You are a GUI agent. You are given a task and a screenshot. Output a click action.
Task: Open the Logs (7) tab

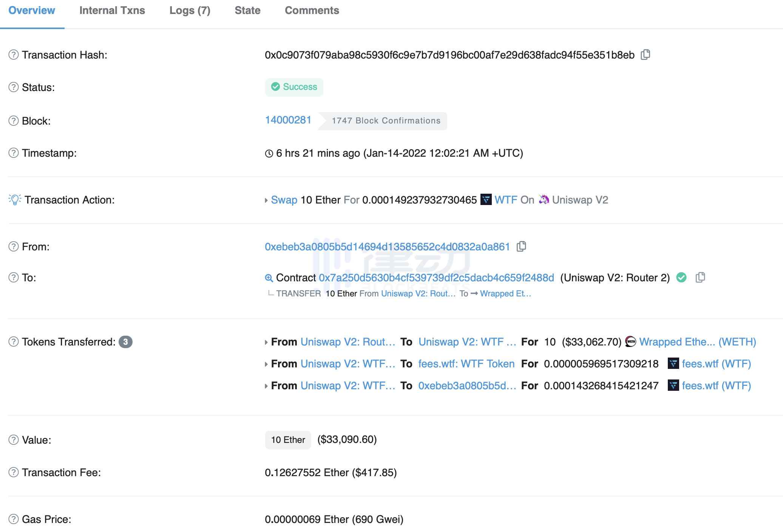point(190,11)
